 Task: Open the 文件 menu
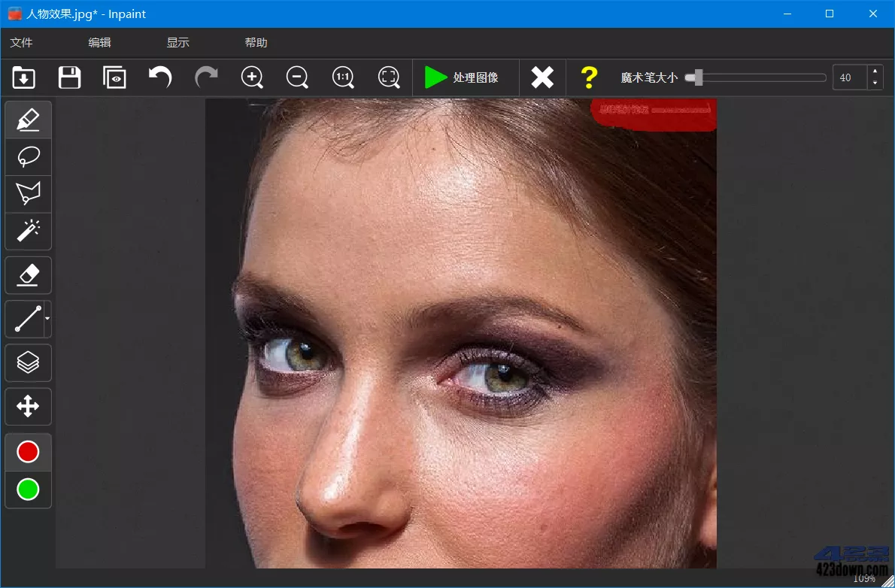tap(22, 43)
